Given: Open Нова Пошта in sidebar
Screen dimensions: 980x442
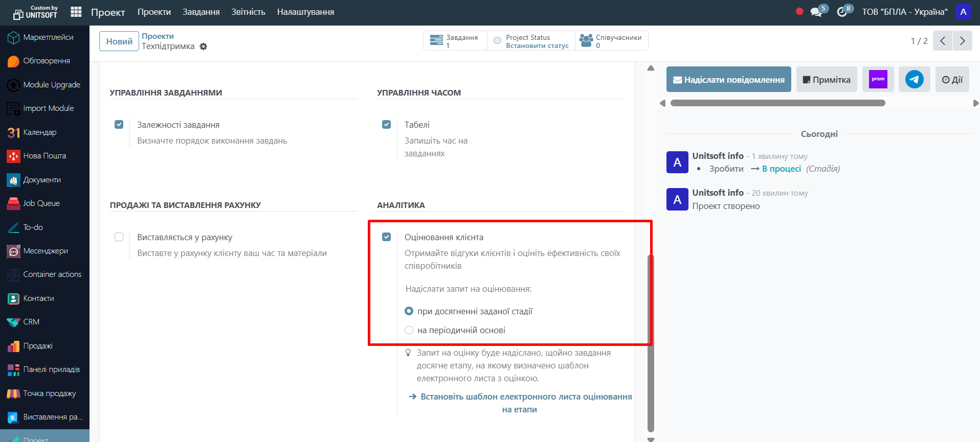Looking at the screenshot, I should (44, 156).
